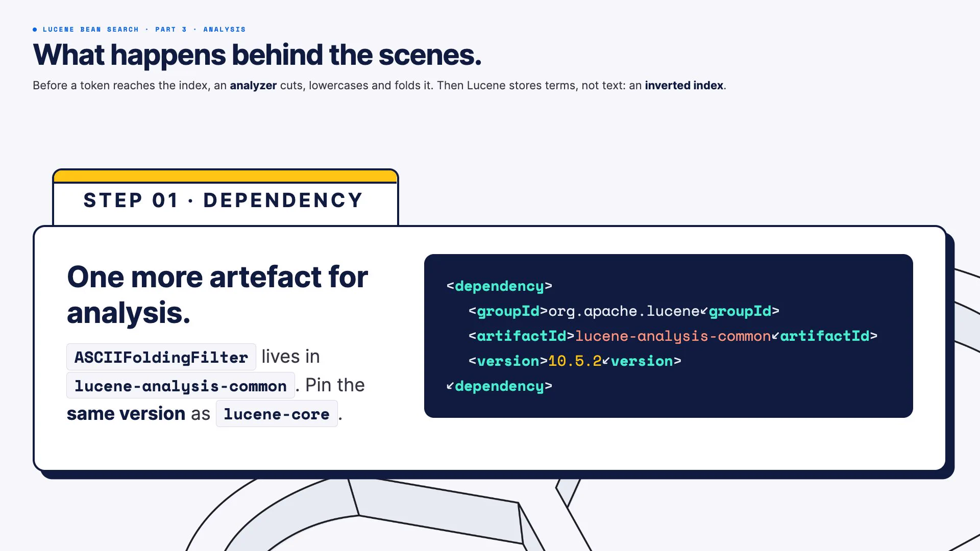The image size is (980, 551).
Task: Click the 'ASCIIFoldingFilter' code chip
Action: pos(161,357)
